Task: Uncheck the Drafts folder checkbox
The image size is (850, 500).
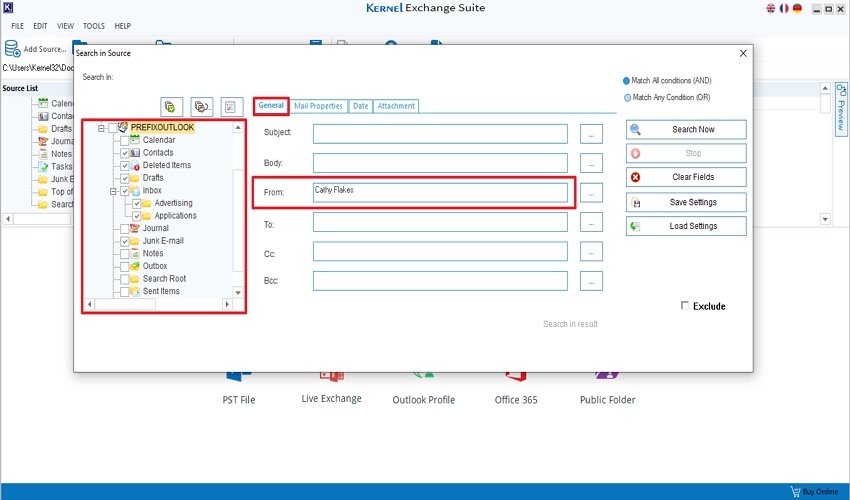Action: point(125,178)
